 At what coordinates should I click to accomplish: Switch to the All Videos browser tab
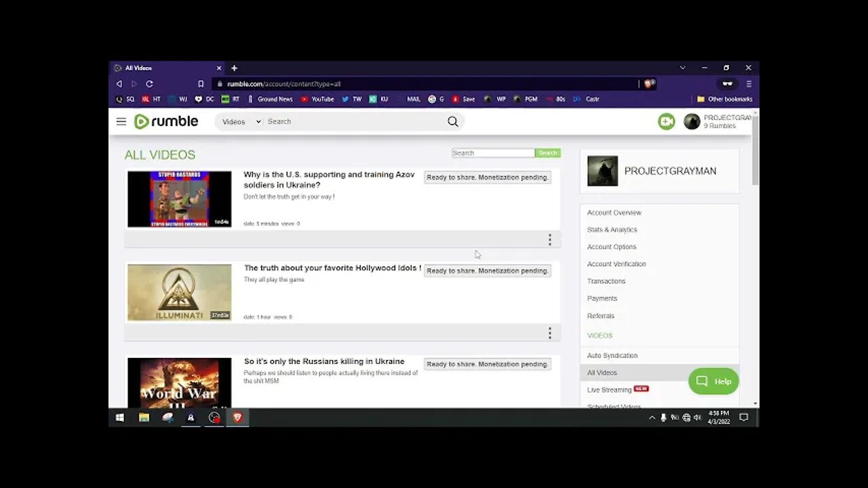[167, 68]
